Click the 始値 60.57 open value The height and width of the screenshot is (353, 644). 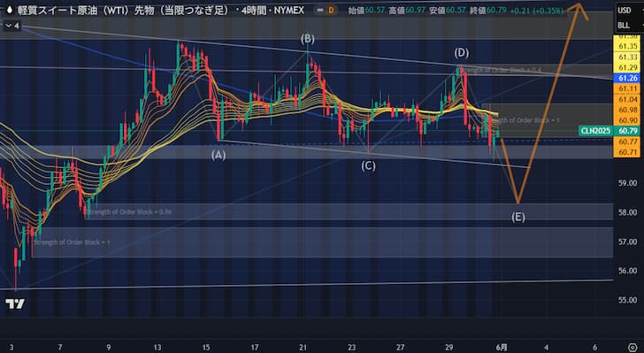click(366, 11)
